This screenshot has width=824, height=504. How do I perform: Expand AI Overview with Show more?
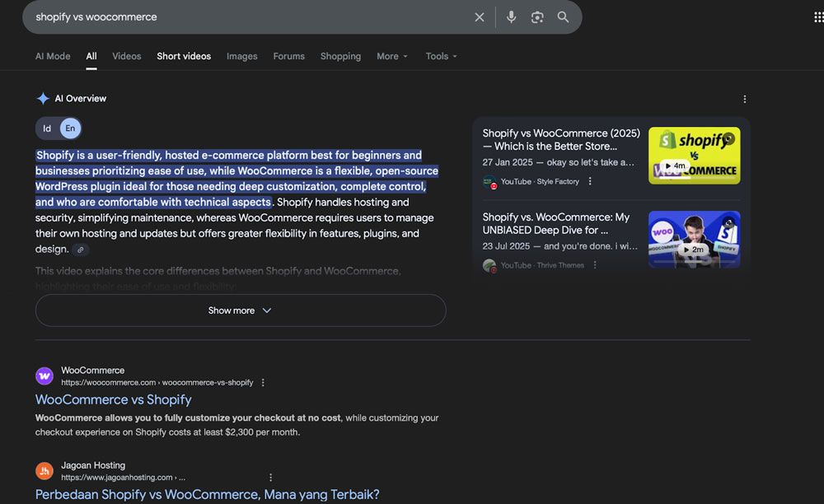240,310
